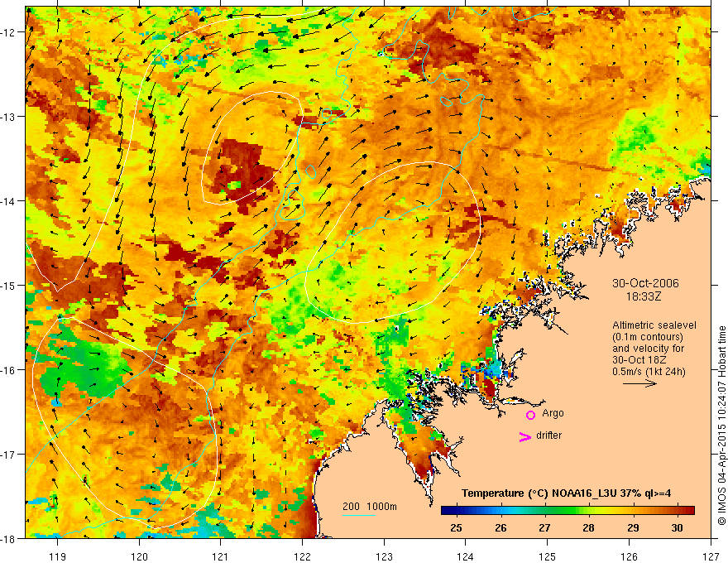Click the '-15' latitude axis label
This screenshot has height=563, width=728.
(x=8, y=285)
